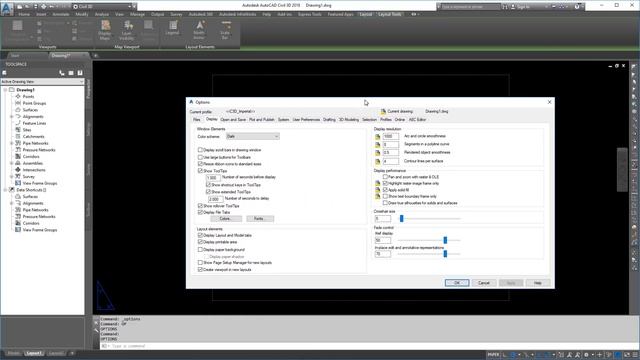The height and width of the screenshot is (360, 640).
Task: Expand the Survey tree node
Action: coord(11,176)
